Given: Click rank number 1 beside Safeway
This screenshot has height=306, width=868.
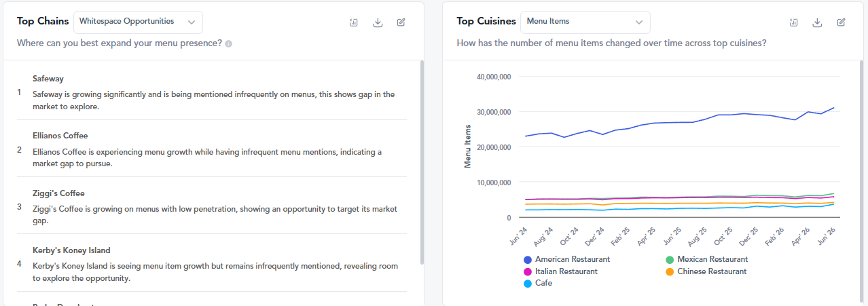Looking at the screenshot, I should click(x=19, y=92).
